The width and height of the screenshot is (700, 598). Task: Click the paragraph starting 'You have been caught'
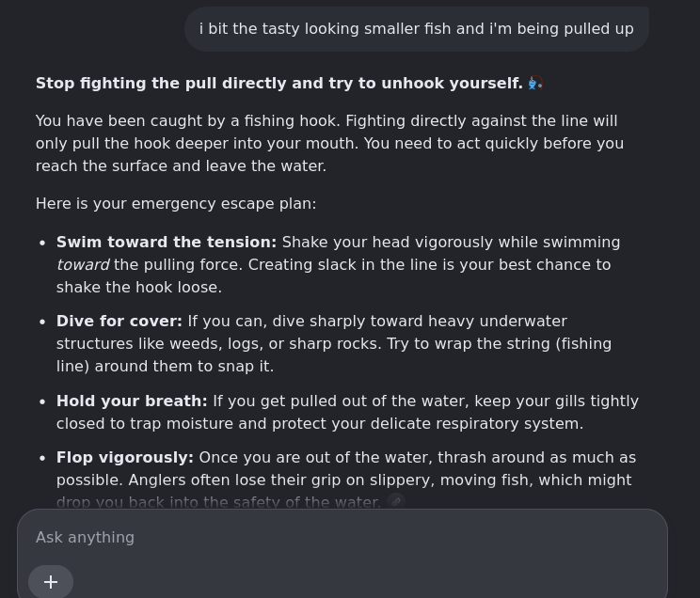coord(329,144)
